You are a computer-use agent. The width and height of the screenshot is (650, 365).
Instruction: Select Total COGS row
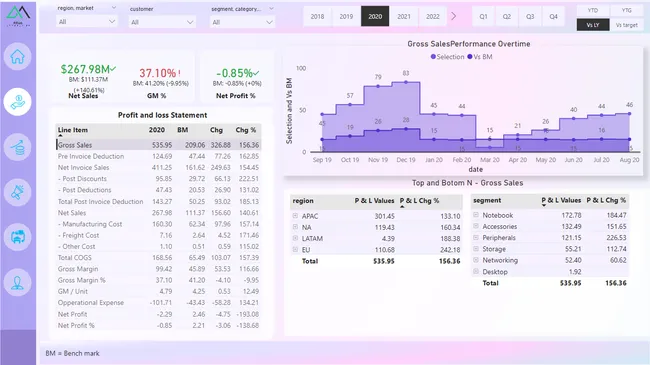(158, 258)
